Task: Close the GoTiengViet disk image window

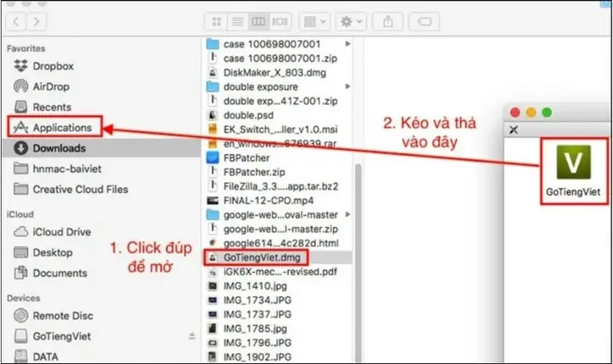Action: click(515, 112)
